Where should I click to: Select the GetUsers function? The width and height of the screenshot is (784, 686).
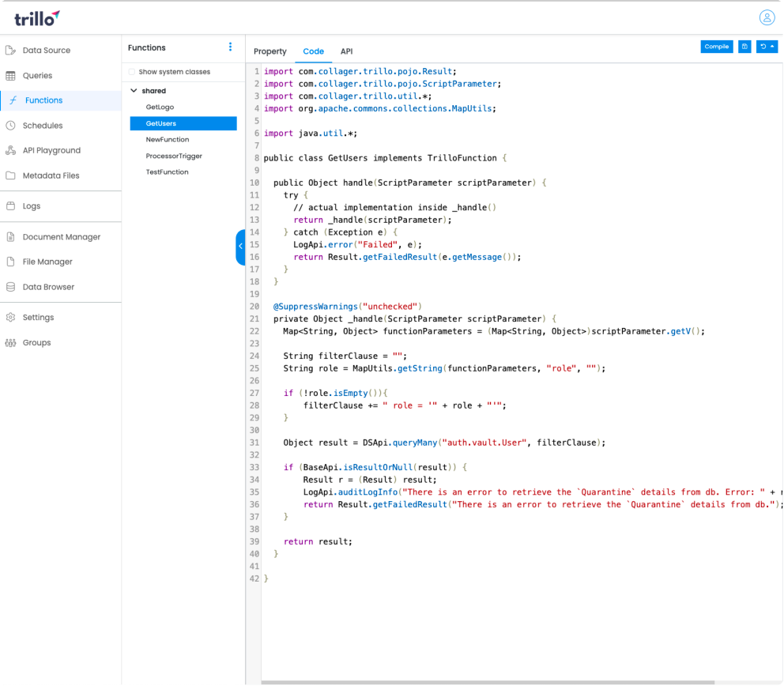click(183, 123)
